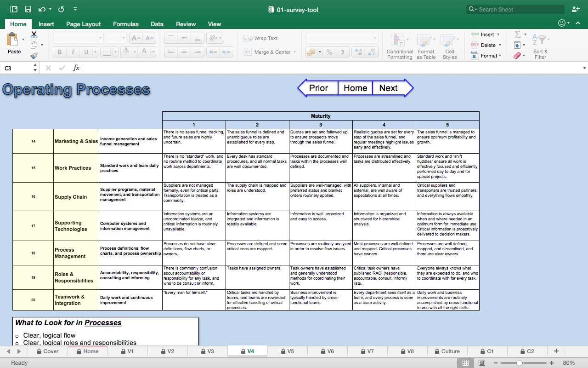Click the Format as Table icon
This screenshot has width=588, height=368.
coord(425,45)
